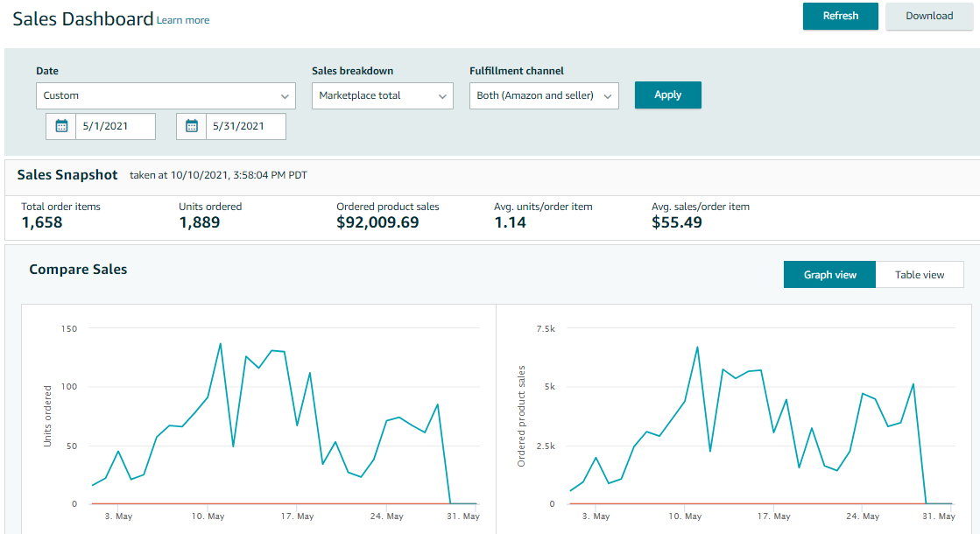Viewport: 980px width, 534px height.
Task: Open the Sales breakdown dropdown
Action: pyautogui.click(x=382, y=95)
